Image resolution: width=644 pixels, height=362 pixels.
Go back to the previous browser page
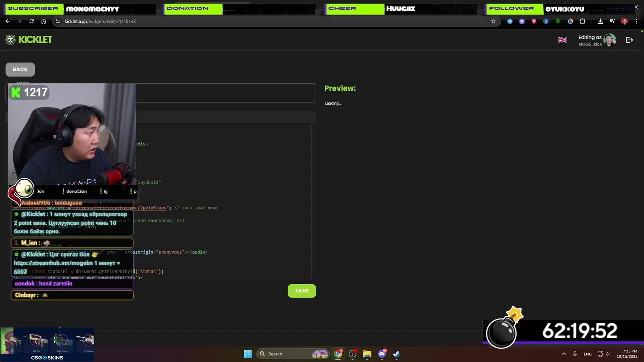point(7,21)
